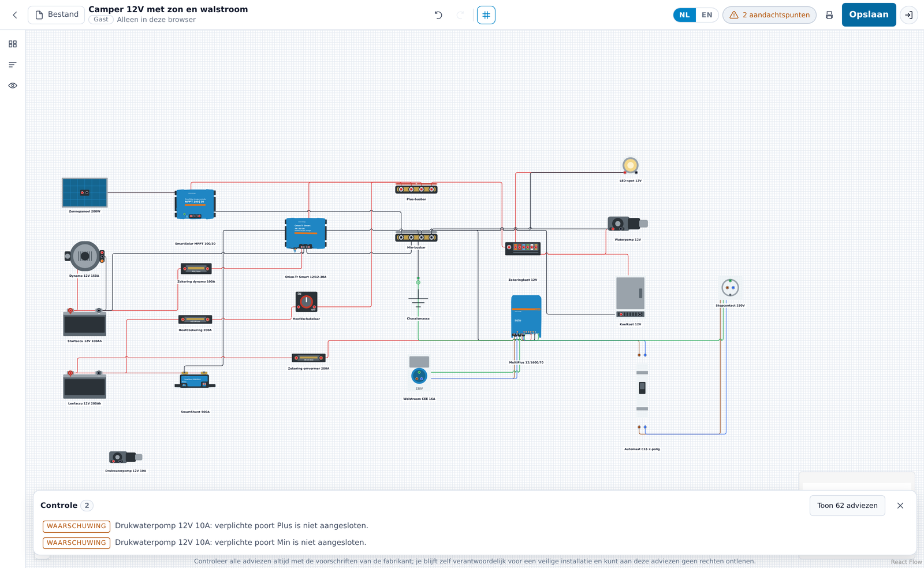The width and height of the screenshot is (924, 568).
Task: Select the SmartSolar MPPT 100/30 controller
Action: click(x=195, y=204)
